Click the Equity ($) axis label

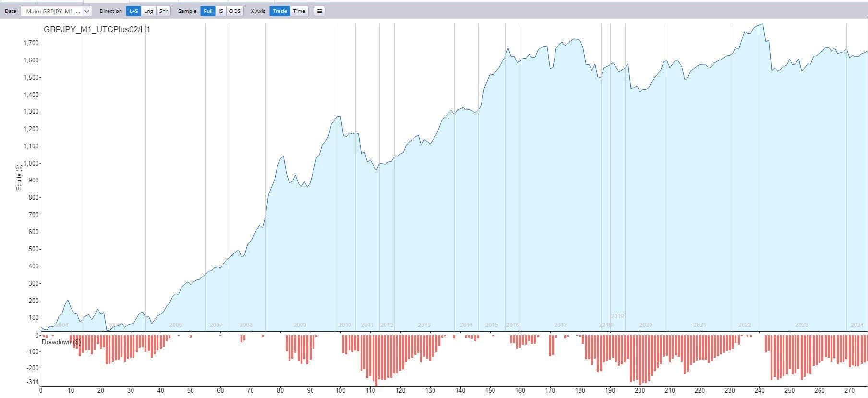(19, 177)
